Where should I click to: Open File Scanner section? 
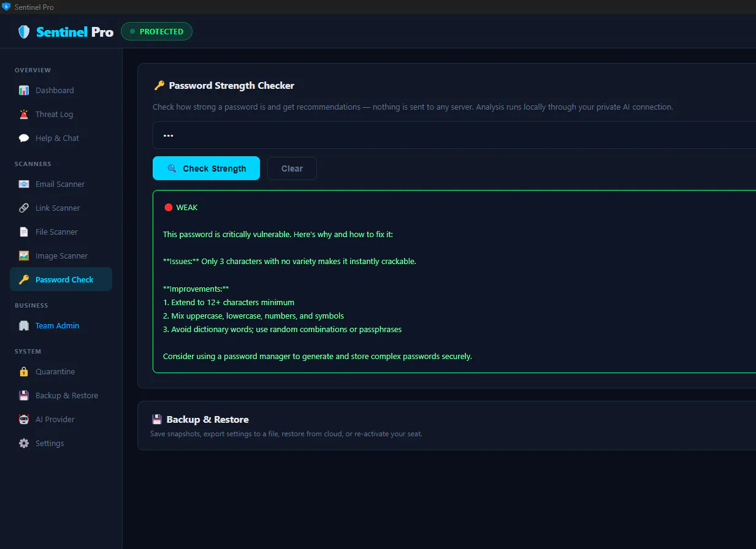(x=61, y=232)
